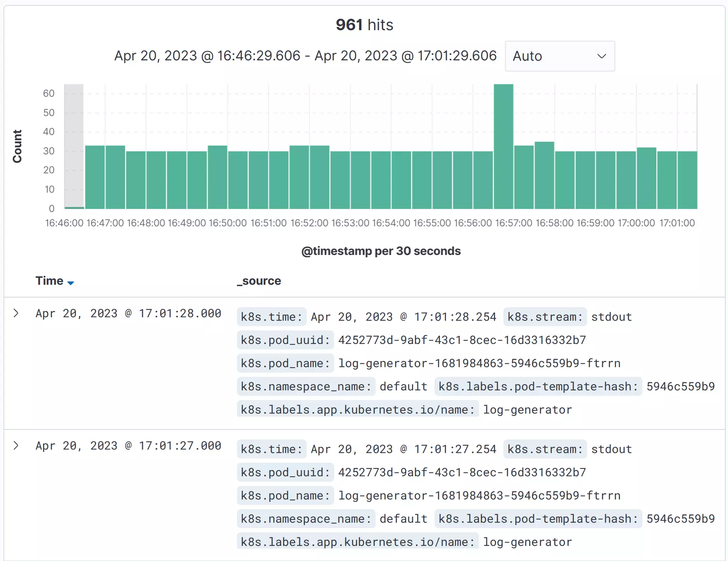
Task: Select the k8s.labels.pod-template-hash field badge
Action: 538,387
